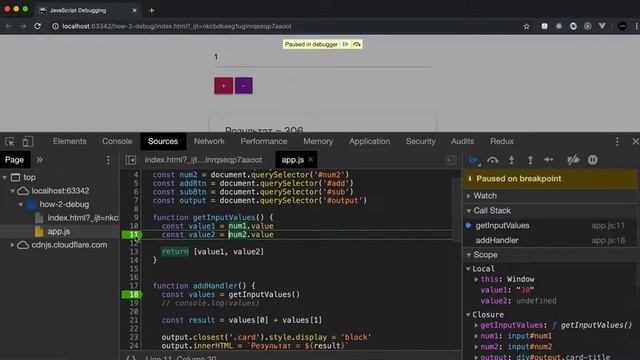
Task: Close the app.js editor tab
Action: (311, 160)
